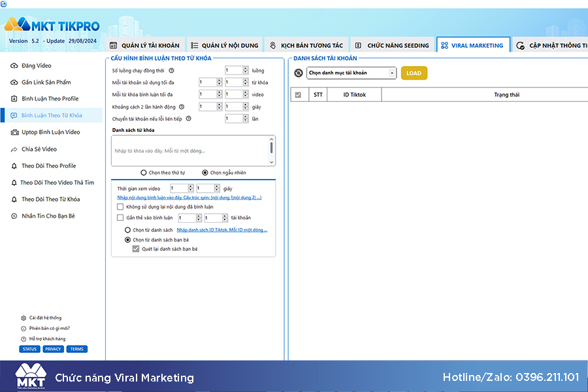Click stepper of Thời gian xem video minimum
The height and width of the screenshot is (392, 588).
[191, 188]
